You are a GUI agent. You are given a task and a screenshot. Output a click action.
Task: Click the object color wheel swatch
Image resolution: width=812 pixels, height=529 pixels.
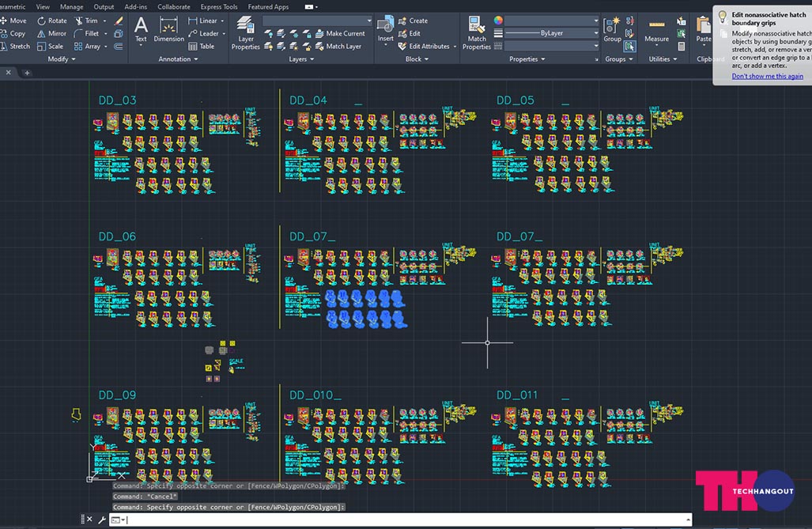pyautogui.click(x=498, y=21)
